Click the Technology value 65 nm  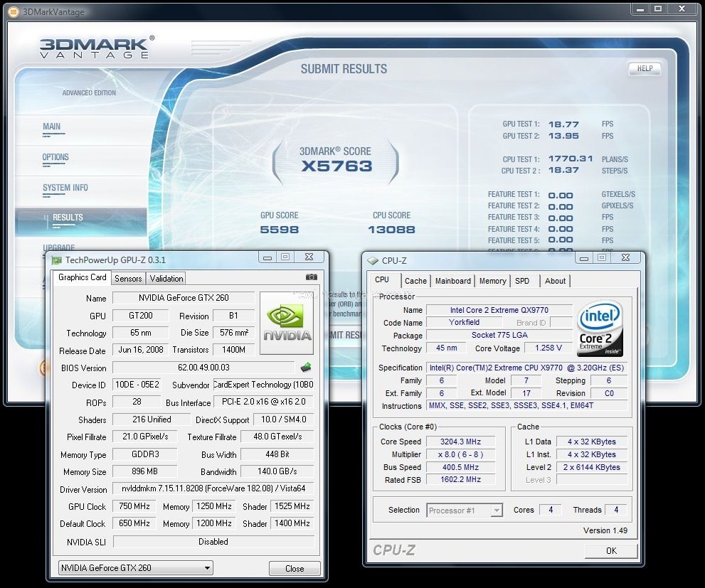tap(140, 333)
